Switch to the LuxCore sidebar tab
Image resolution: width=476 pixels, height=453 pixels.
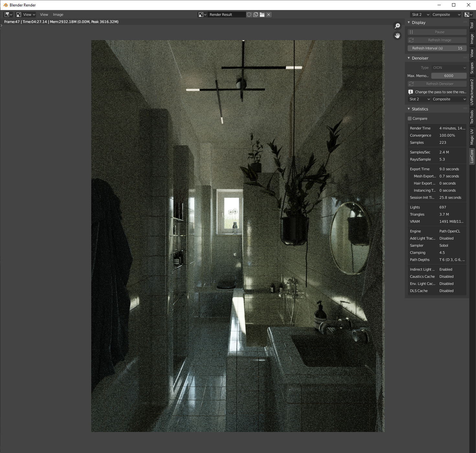point(472,156)
